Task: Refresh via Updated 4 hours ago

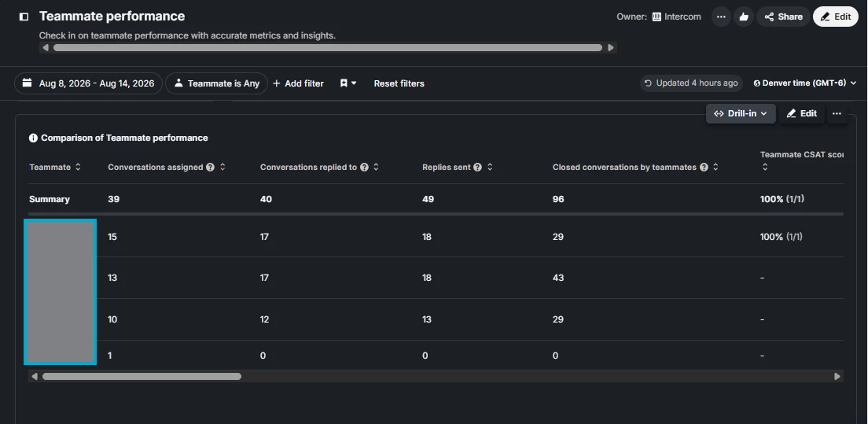Action: pos(691,83)
